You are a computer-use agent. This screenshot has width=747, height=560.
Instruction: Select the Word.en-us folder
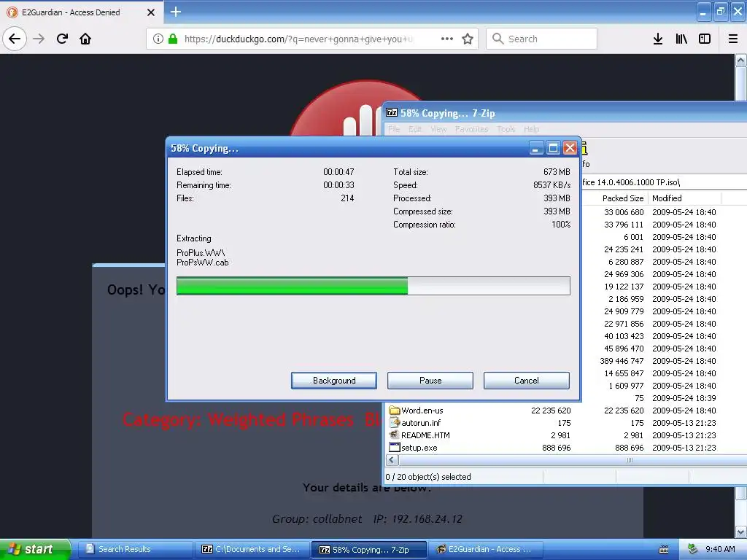[x=422, y=411]
